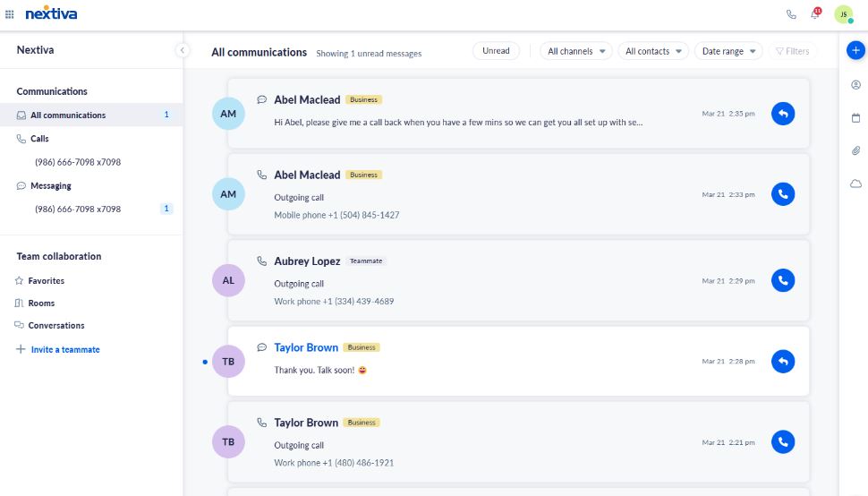Call Aubrey Lopez with blue phone button
The height and width of the screenshot is (496, 868).
tap(783, 280)
